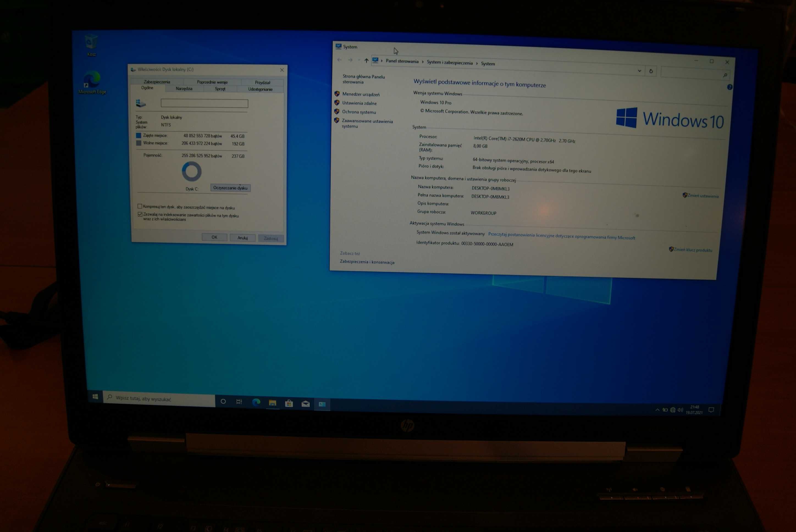Screen dimensions: 796x532
Task: Click Oczyszczanie dysku button
Action: click(230, 188)
